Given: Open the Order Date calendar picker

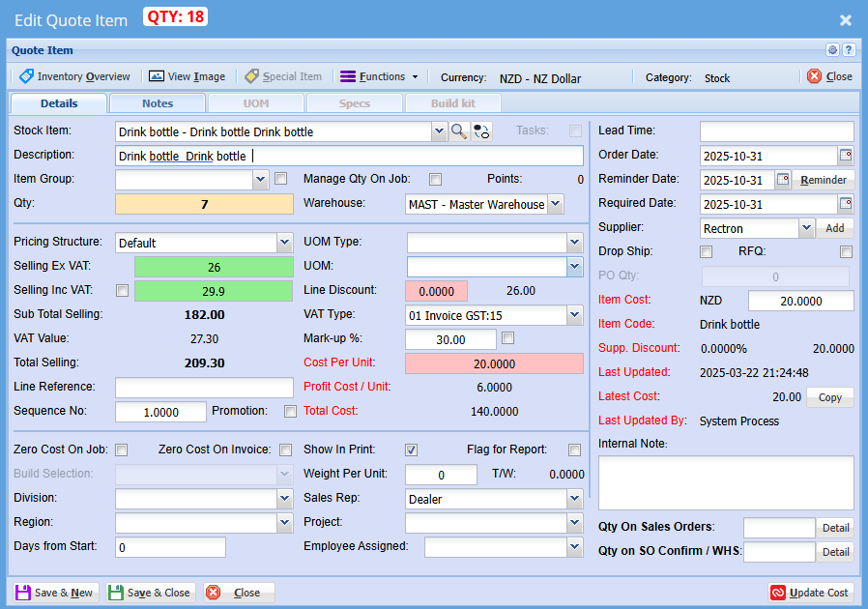Looking at the screenshot, I should pyautogui.click(x=845, y=156).
